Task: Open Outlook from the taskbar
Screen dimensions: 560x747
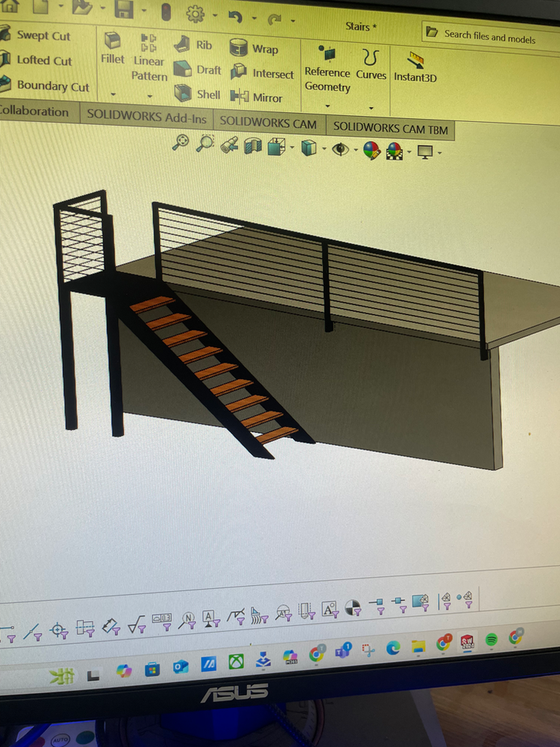Action: click(181, 666)
